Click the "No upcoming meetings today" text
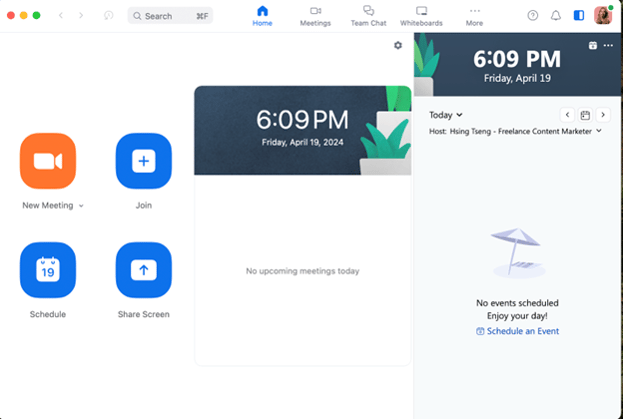Screen dimensions: 623x419 coord(302,271)
